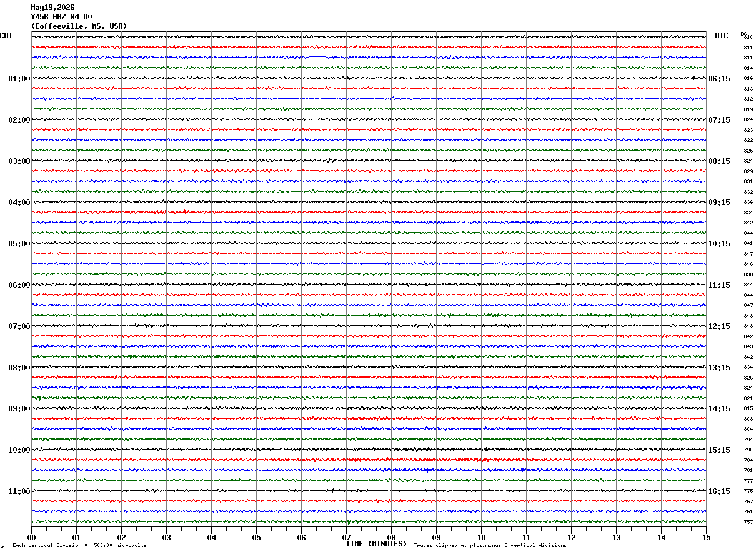Click the 00 minute tick label

point(31,537)
